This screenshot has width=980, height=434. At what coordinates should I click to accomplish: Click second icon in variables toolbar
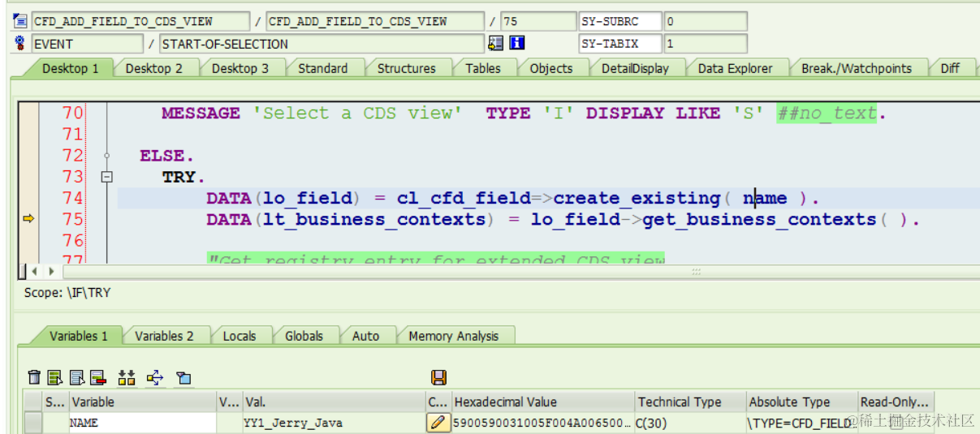point(55,377)
